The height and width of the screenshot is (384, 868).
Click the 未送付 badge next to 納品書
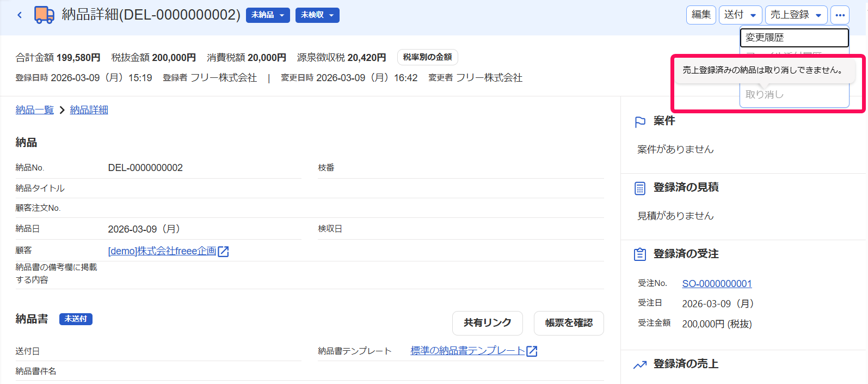click(76, 319)
